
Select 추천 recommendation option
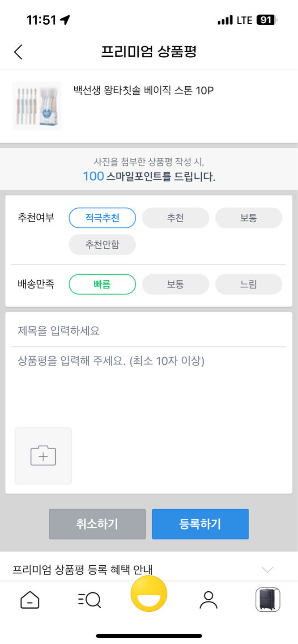175,218
